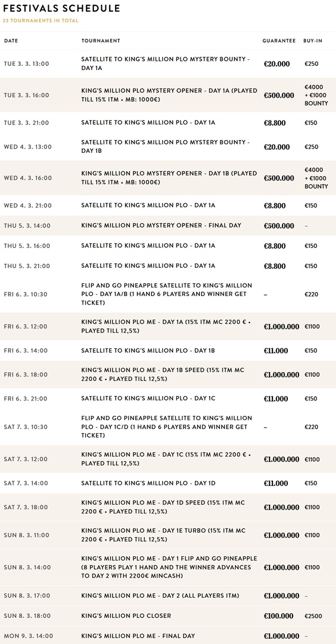Select King's Million PLO Mystery Opener Final Day
336x644 pixels.
161,225
